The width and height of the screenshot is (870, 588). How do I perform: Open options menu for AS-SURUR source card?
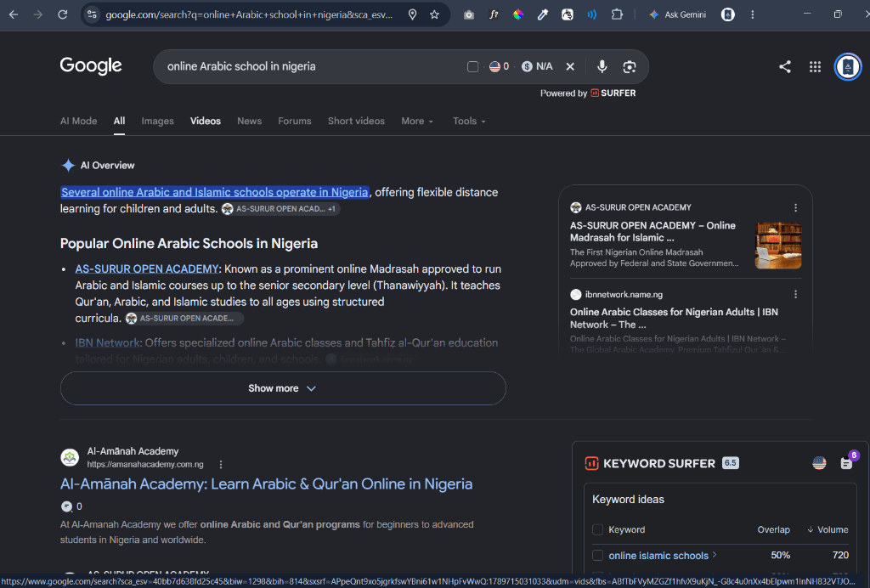click(x=795, y=207)
